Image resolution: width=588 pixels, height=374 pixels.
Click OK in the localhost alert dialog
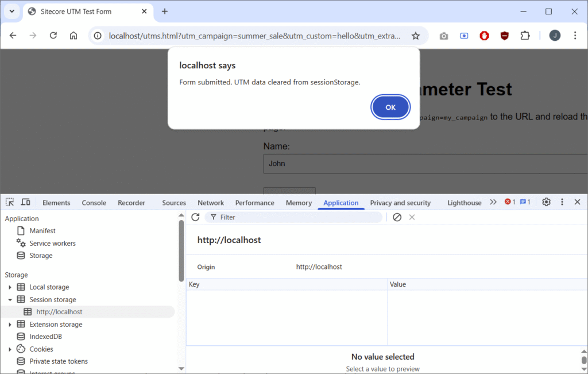pyautogui.click(x=390, y=107)
